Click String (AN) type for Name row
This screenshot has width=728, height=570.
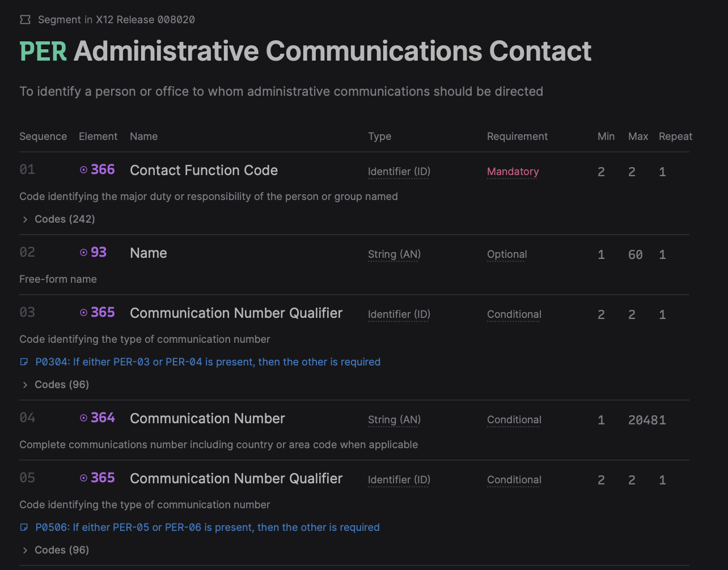click(395, 254)
